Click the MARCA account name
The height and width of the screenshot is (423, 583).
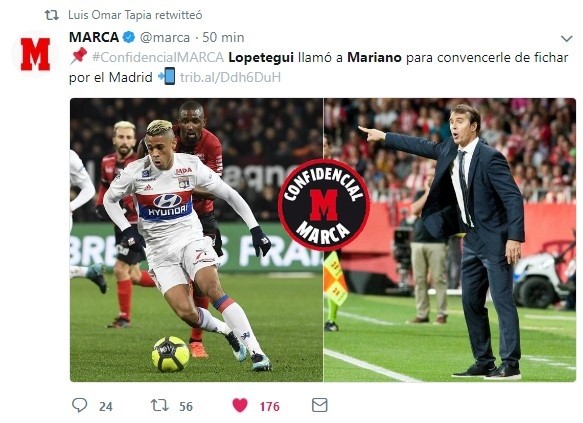pos(94,37)
